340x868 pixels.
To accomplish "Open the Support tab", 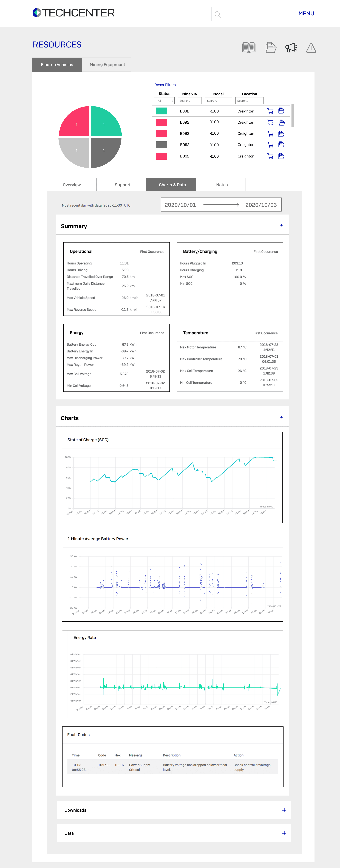I will tap(122, 185).
